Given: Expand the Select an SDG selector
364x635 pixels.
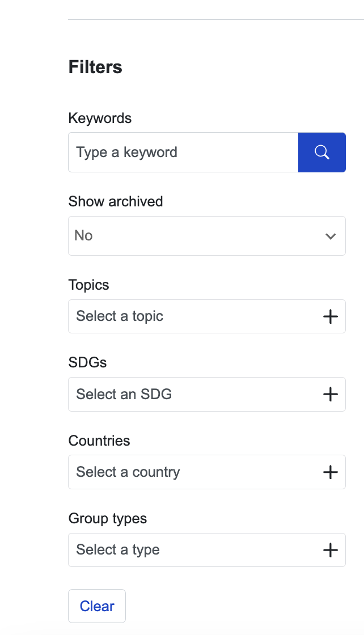Looking at the screenshot, I should [207, 394].
